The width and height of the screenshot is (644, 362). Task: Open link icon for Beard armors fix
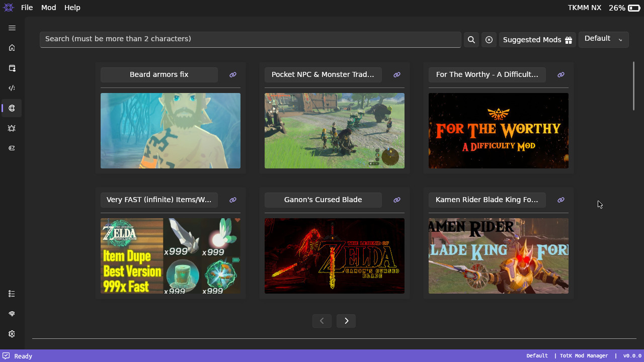(x=233, y=75)
